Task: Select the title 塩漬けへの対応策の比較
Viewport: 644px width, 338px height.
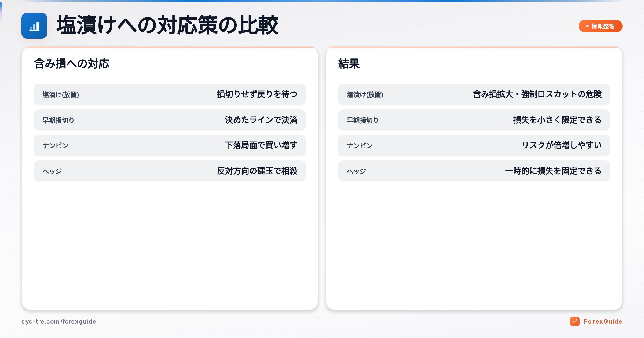Action: coord(167,25)
